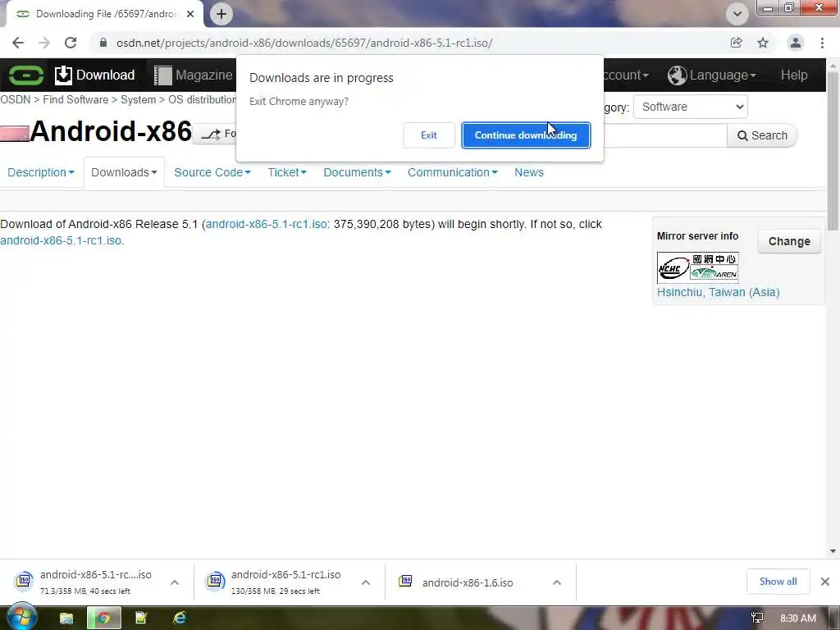Open options chevron for the 71.3/358 MB download
Viewport: 840px width, 630px height.
click(175, 582)
